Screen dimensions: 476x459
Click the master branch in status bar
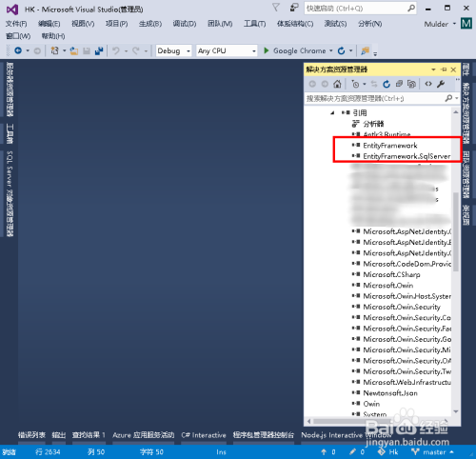click(432, 452)
